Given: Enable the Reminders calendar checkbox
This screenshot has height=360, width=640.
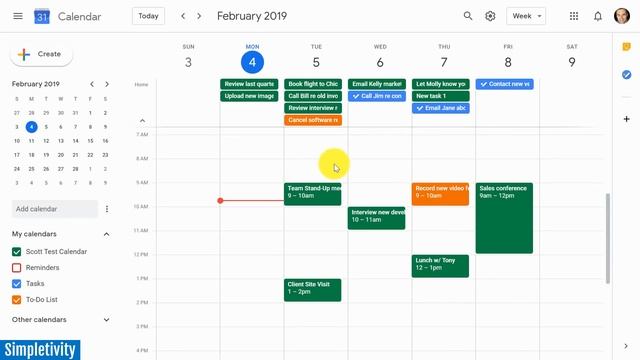Looking at the screenshot, I should 17,268.
